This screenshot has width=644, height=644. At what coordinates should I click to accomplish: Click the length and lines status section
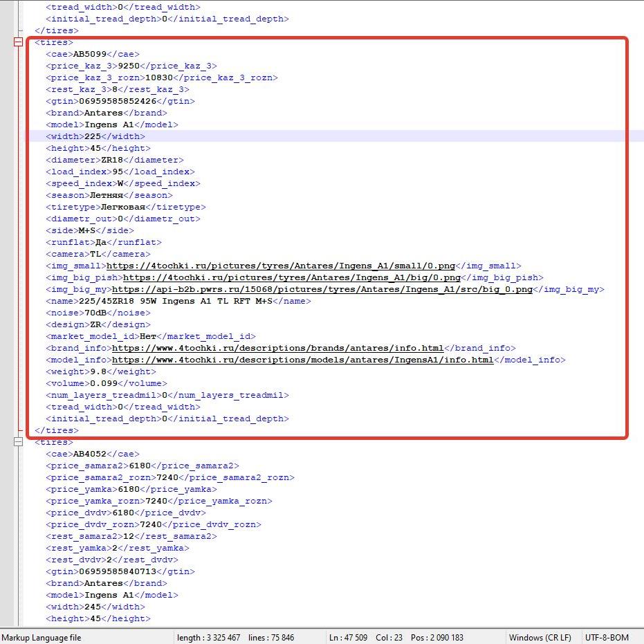coord(235,638)
